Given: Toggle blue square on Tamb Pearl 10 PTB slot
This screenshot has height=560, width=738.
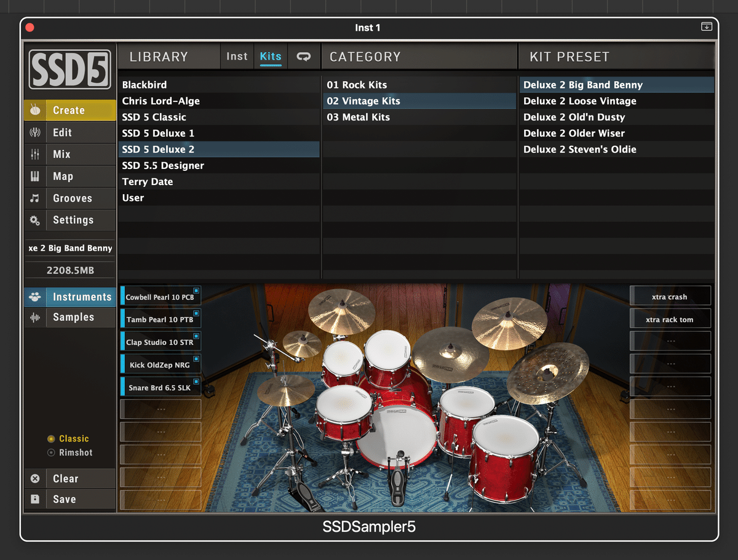Looking at the screenshot, I should pyautogui.click(x=196, y=314).
